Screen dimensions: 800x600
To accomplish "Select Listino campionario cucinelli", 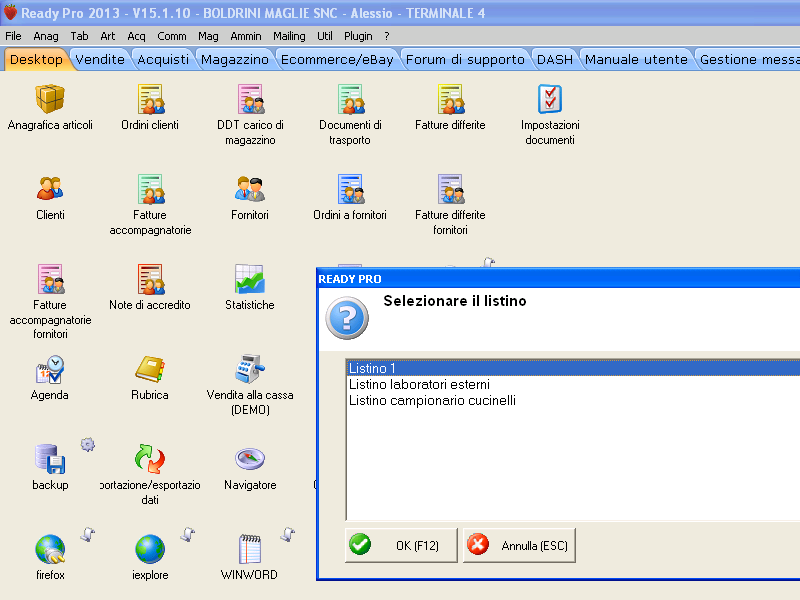I will 573,401.
